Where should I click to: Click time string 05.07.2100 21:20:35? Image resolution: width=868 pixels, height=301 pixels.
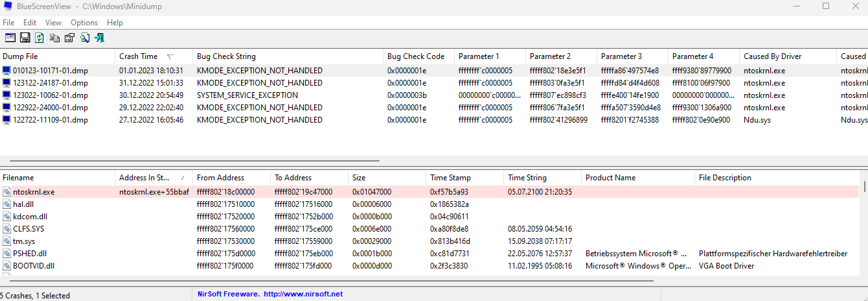tap(540, 191)
